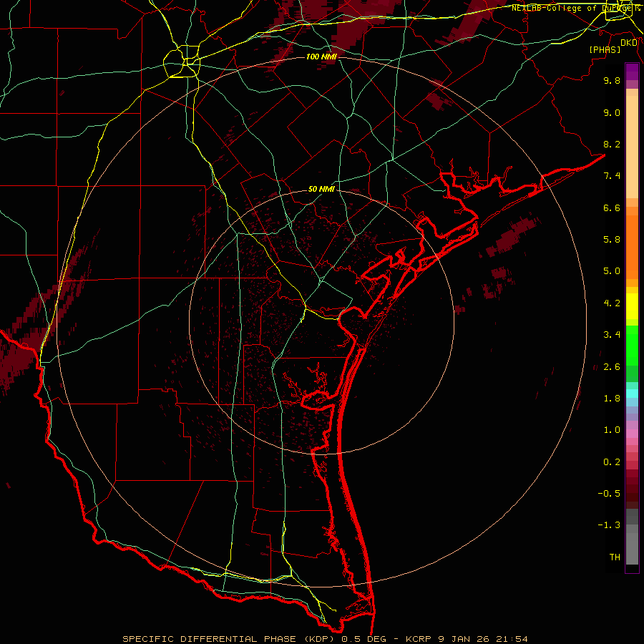Select the 8.2 value on the color scale

[x=612, y=144]
